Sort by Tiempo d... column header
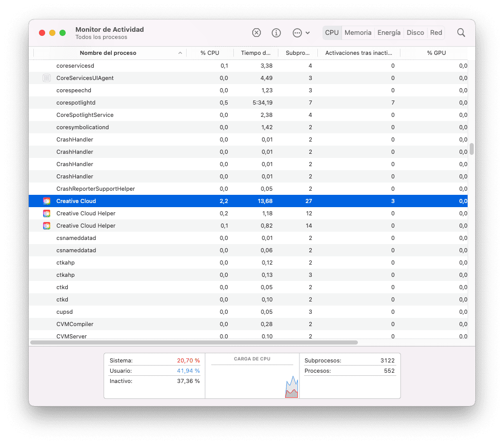Viewport: 504px width, 444px height. [x=255, y=53]
